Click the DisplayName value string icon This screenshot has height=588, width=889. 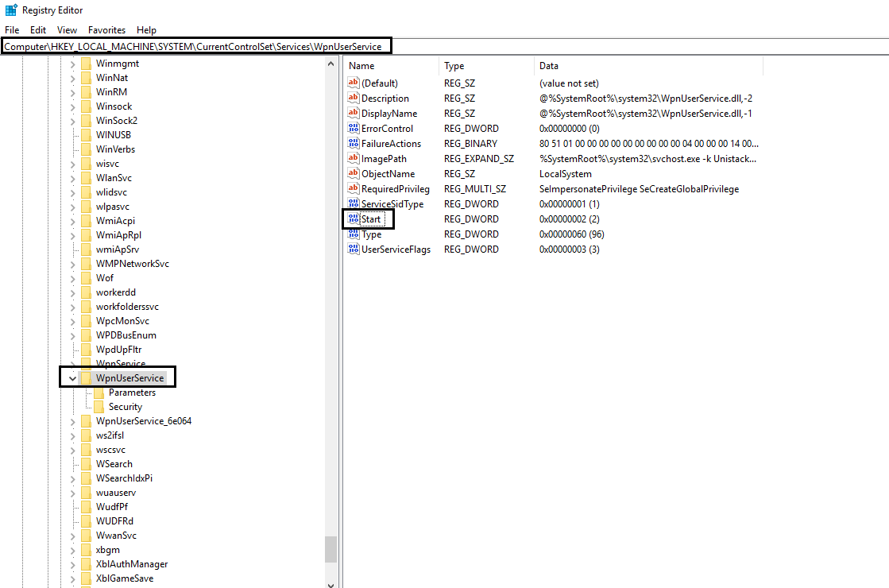354,113
